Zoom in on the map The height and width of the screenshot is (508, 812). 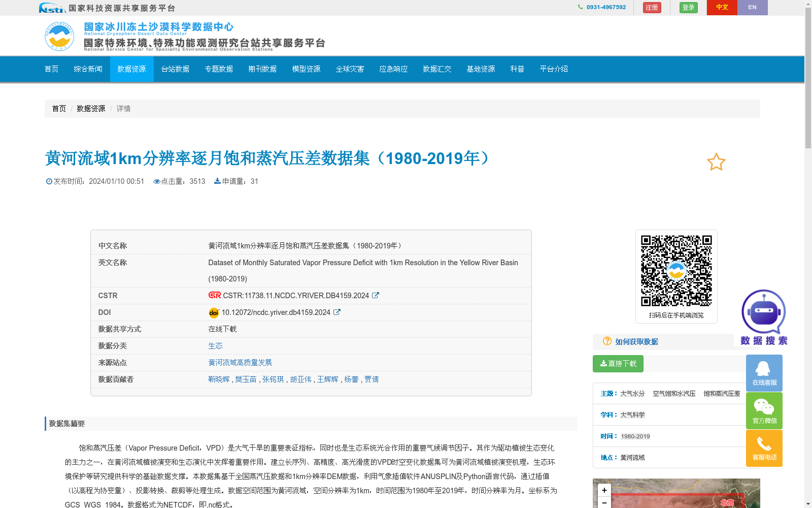(604, 490)
